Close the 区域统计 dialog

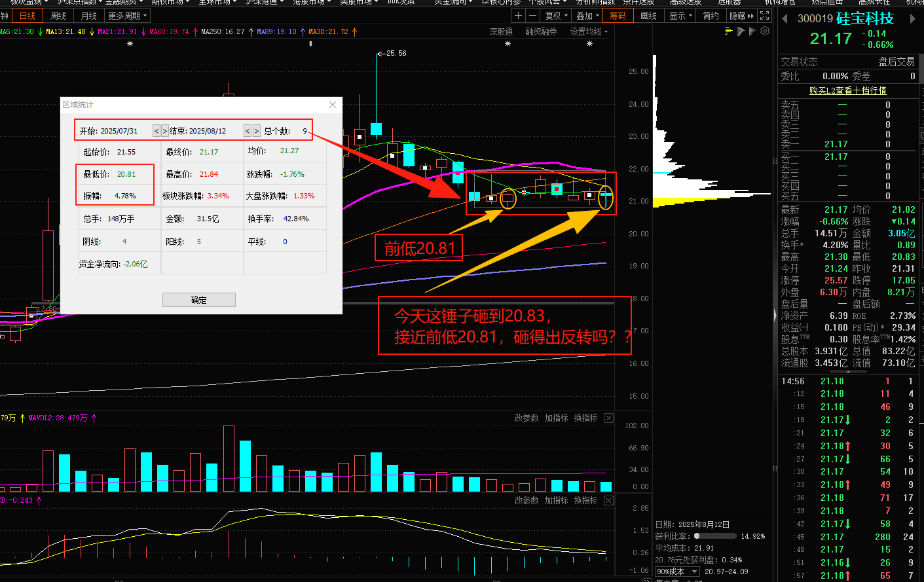pyautogui.click(x=333, y=105)
